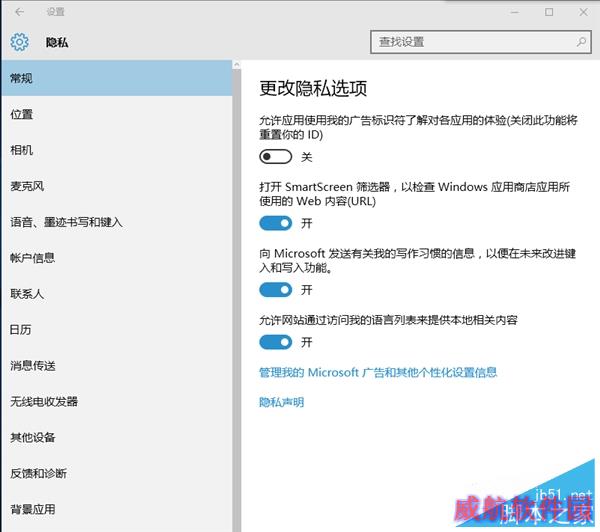Click the sidebar vertical scrollbar track
This screenshot has height=532, width=600.
pos(236,300)
